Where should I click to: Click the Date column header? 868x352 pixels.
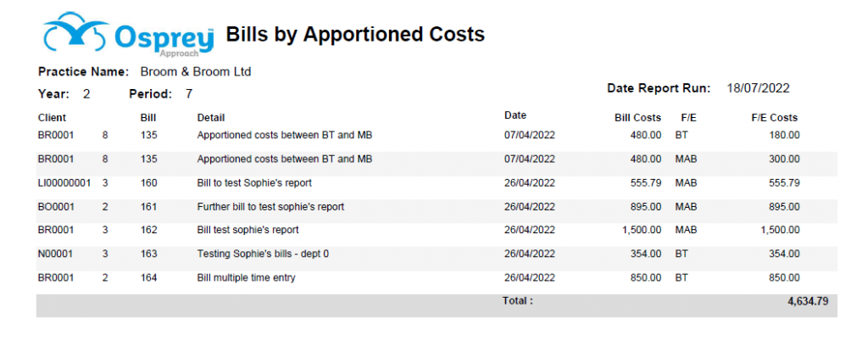[515, 115]
